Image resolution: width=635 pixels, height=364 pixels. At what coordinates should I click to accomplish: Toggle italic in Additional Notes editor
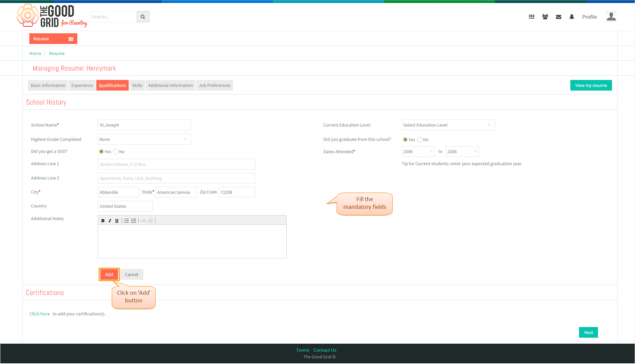pyautogui.click(x=110, y=220)
